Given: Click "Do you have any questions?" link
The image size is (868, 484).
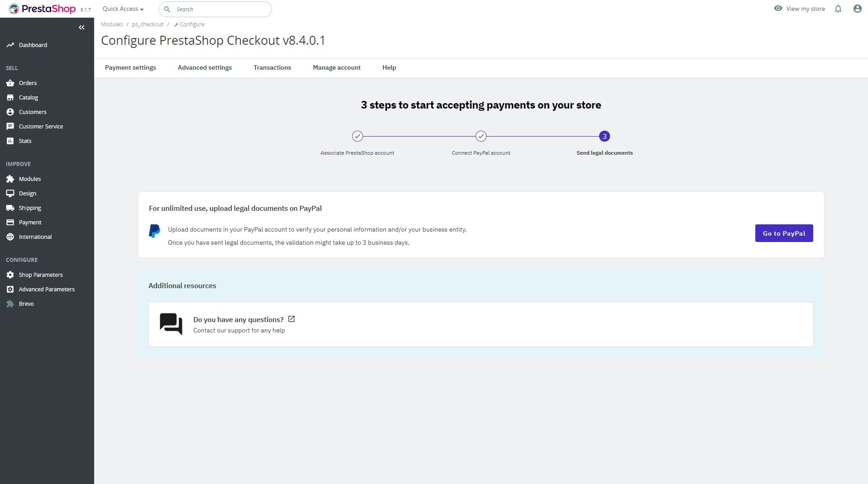Looking at the screenshot, I should click(238, 320).
